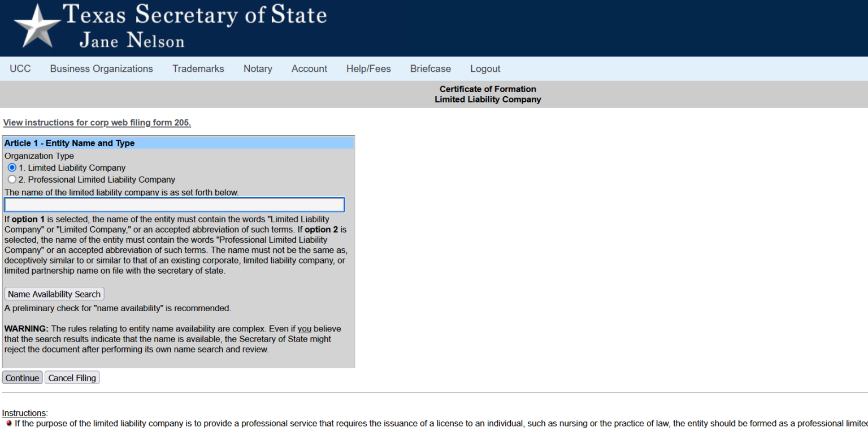Open the Briefcase menu
868x435 pixels.
tap(430, 68)
